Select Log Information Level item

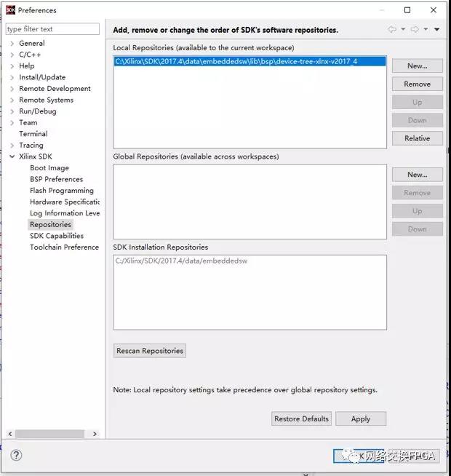[x=65, y=213]
